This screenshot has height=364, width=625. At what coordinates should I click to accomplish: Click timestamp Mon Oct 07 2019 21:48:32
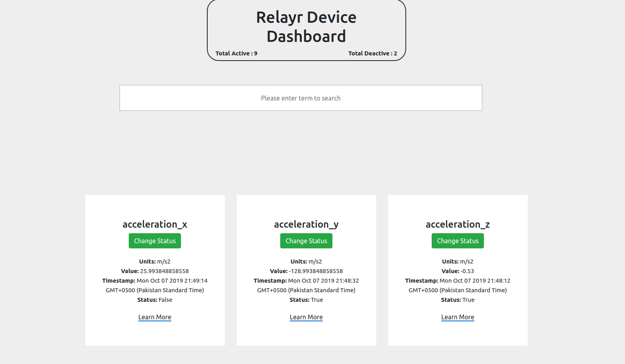pos(324,281)
